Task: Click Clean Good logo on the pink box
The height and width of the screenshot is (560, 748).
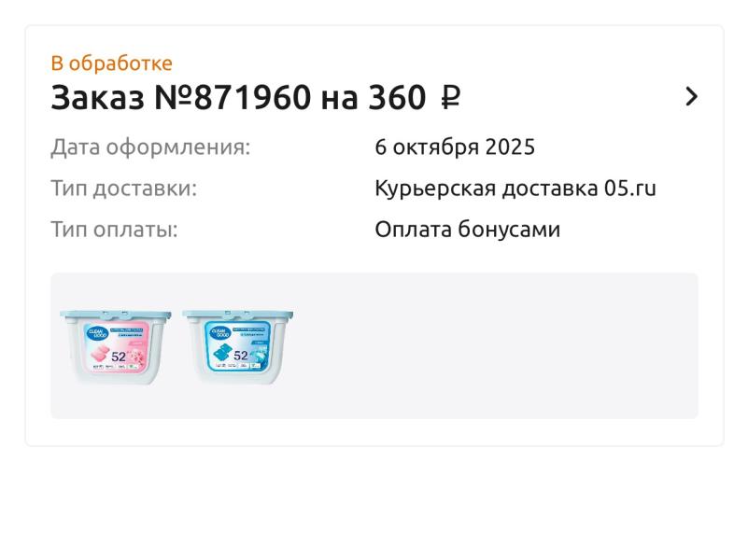Action: [98, 333]
